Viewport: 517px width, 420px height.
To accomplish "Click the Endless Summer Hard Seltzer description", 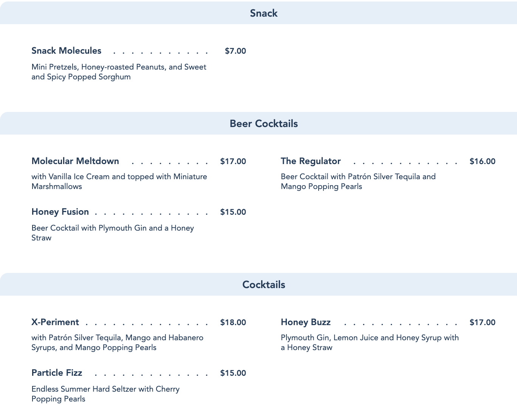I will [x=105, y=394].
